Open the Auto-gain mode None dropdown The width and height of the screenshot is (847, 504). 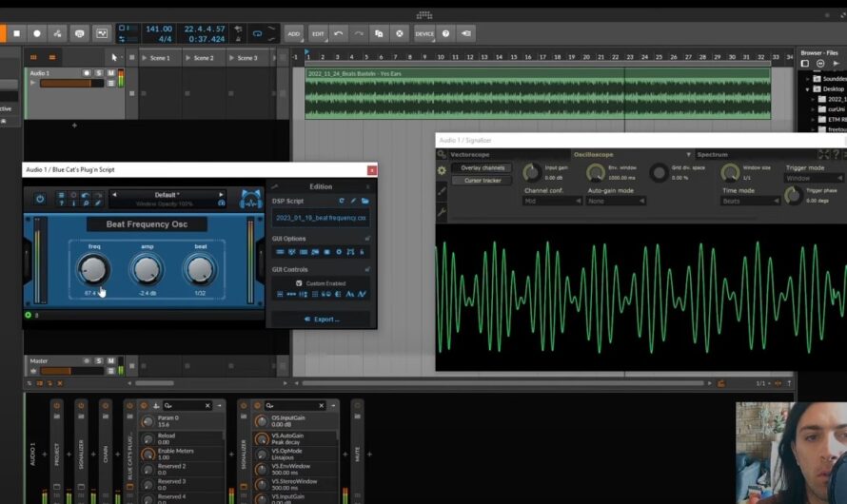[616, 201]
